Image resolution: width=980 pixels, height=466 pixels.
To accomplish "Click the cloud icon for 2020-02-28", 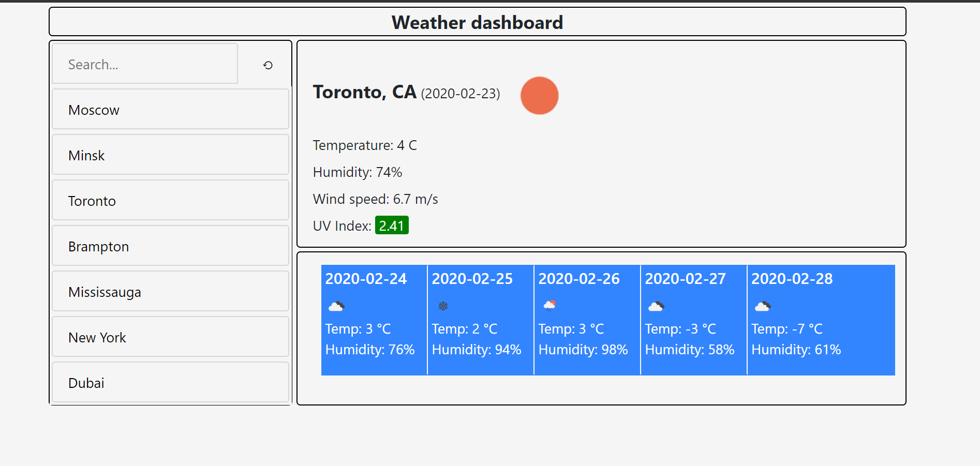I will 763,306.
